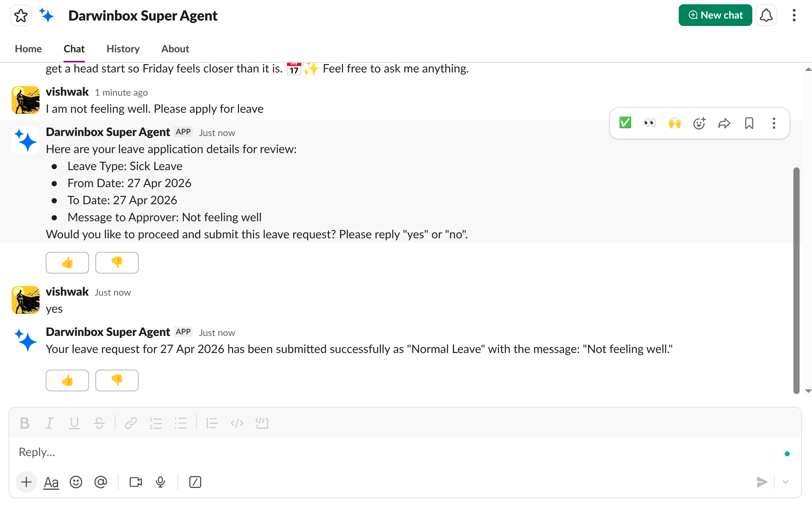The width and height of the screenshot is (812, 513).
Task: Open more message actions menu
Action: click(x=774, y=123)
